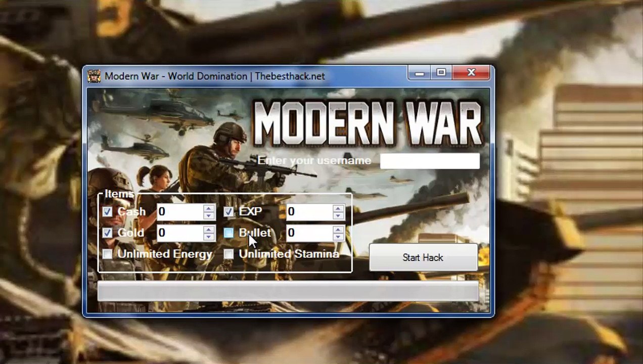Minimize the Modern War window

pos(420,74)
